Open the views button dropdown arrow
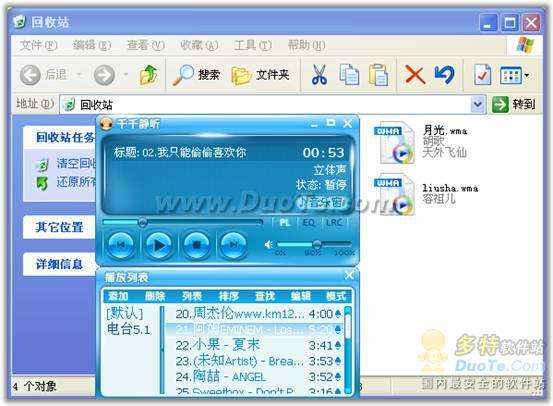Viewport: 553px width, 406px height. tap(527, 75)
